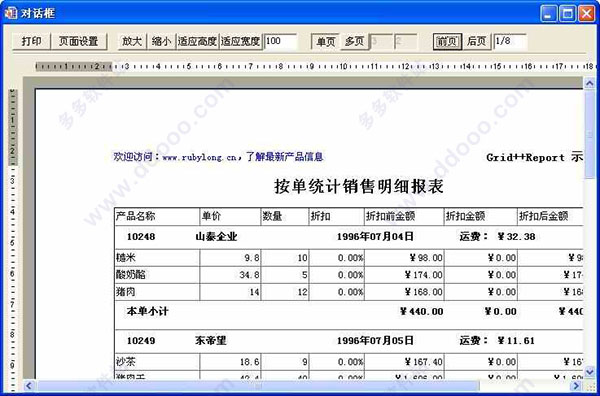The height and width of the screenshot is (396, 600).
Task: Click the horizontal scrollbar right arrow
Action: click(577, 385)
